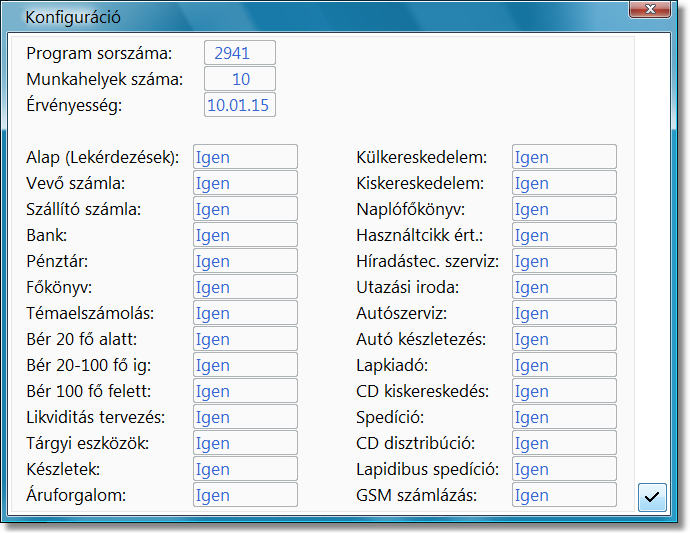Click the Alap (Lekérdezések) value field
Viewport: 690px width, 535px height.
(x=245, y=157)
